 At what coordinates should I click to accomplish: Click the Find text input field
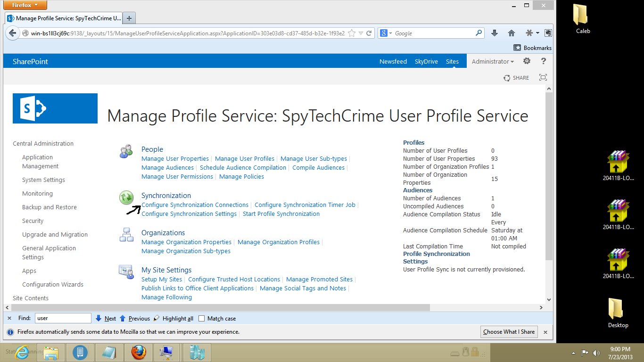coord(63,318)
